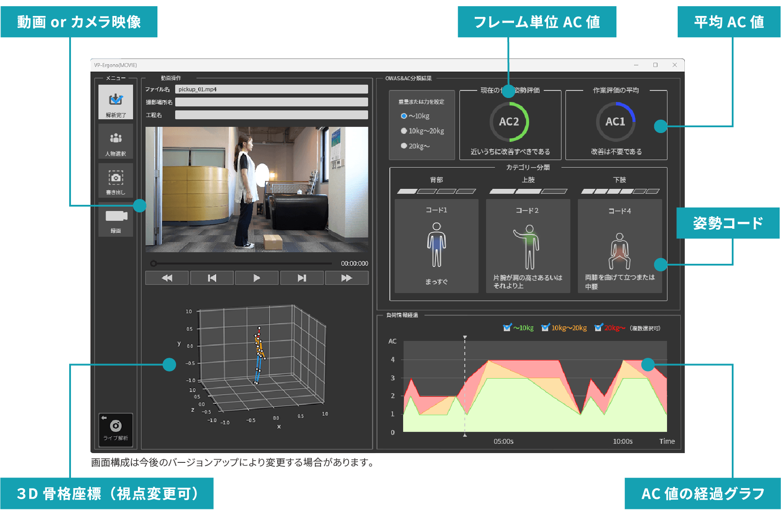The height and width of the screenshot is (532, 781).
Task: Uncheck the green ~10kg graph checkbox
Action: (x=507, y=328)
